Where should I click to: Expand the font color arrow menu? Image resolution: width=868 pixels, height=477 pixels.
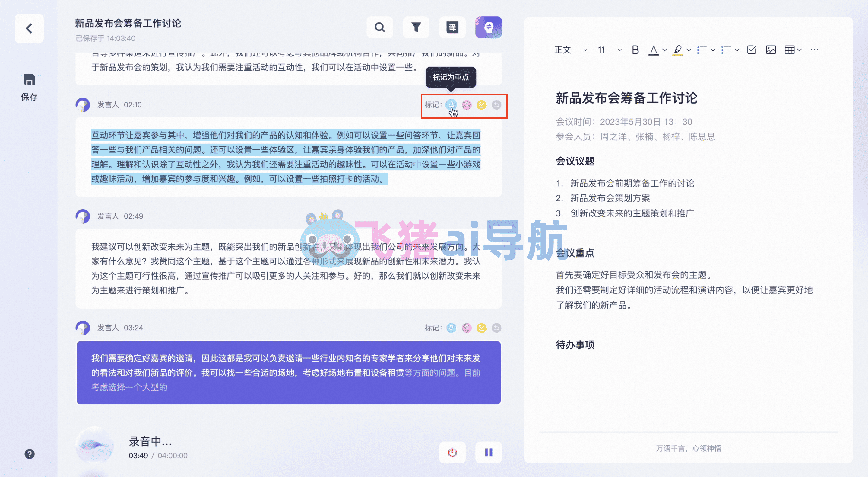coord(664,50)
